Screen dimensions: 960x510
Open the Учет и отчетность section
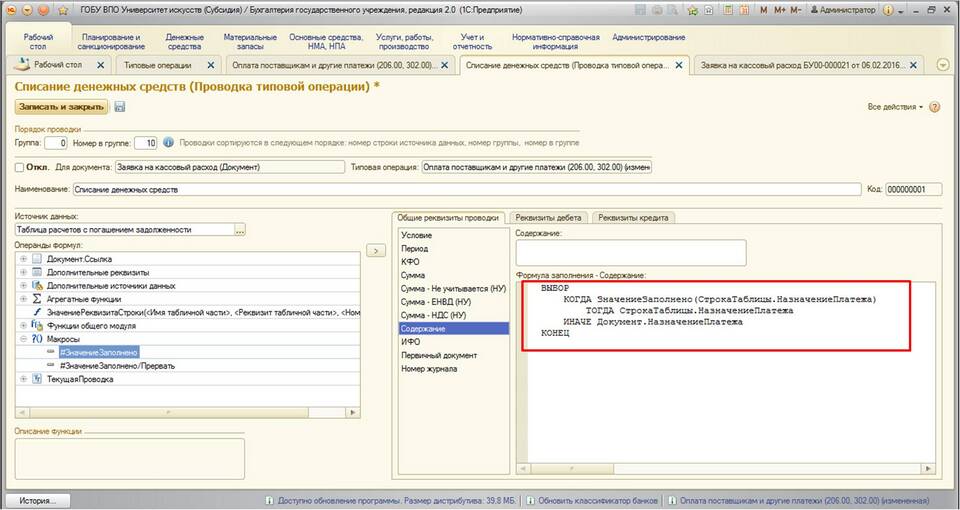472,42
